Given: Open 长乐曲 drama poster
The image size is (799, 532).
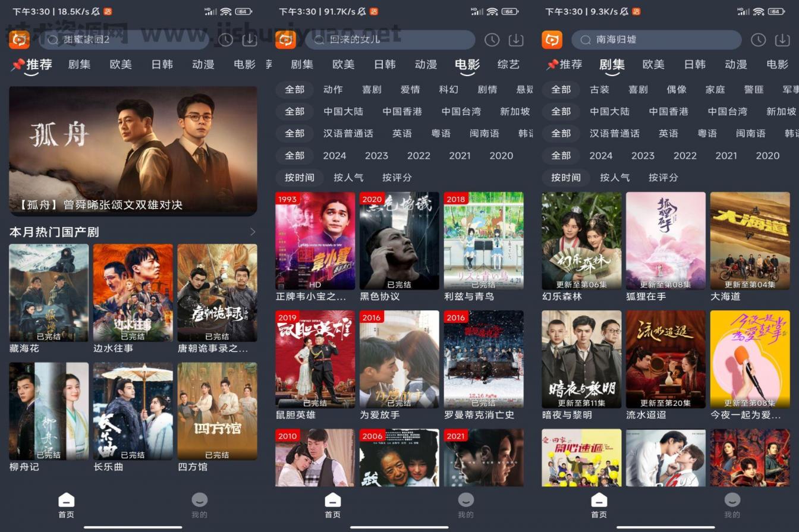Looking at the screenshot, I should tap(133, 411).
